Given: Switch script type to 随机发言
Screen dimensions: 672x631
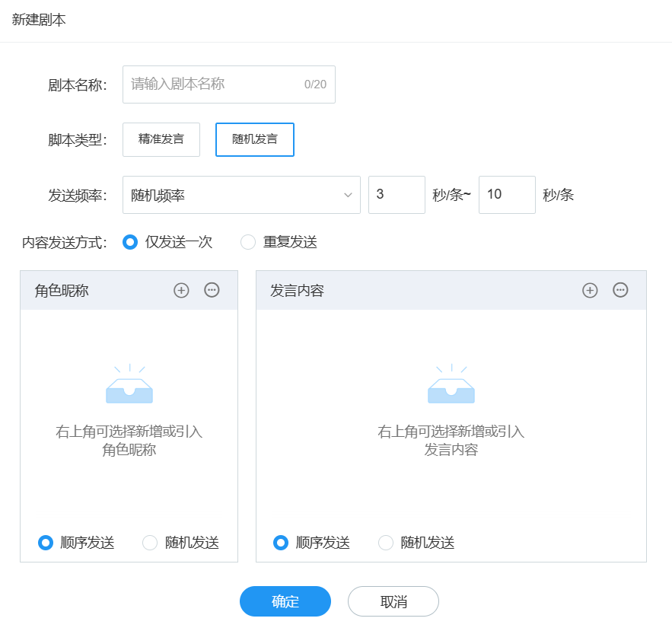Looking at the screenshot, I should click(255, 139).
